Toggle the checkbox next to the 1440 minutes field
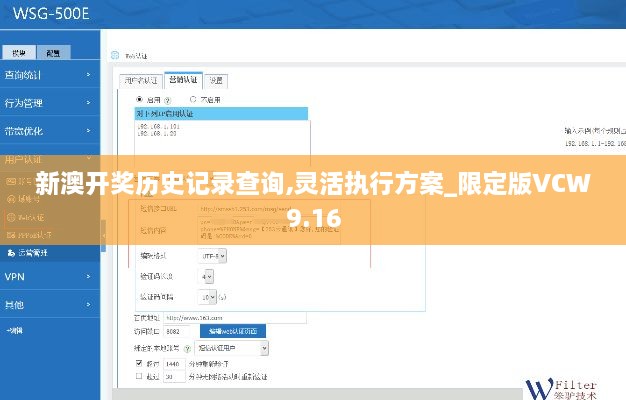Viewport: 626px width, 400px height. click(x=139, y=363)
